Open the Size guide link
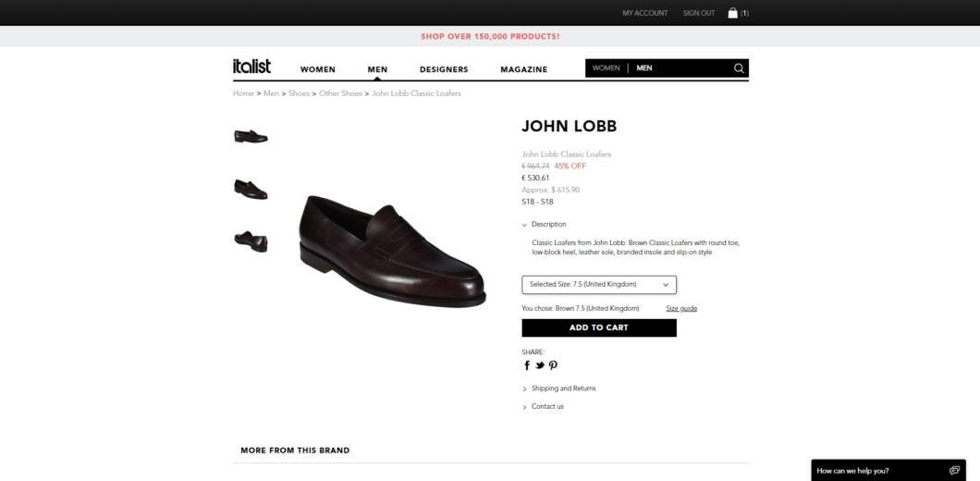 681,308
